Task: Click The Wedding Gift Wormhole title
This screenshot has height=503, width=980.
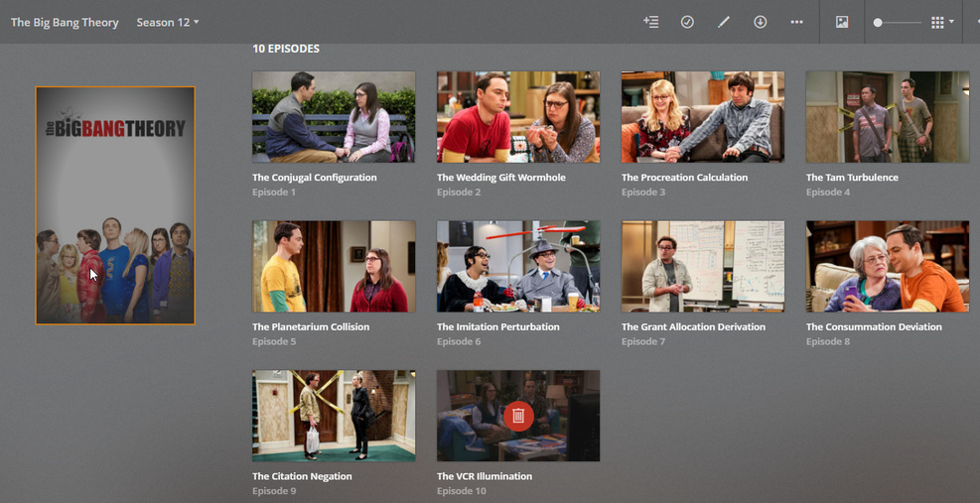Action: [x=501, y=178]
